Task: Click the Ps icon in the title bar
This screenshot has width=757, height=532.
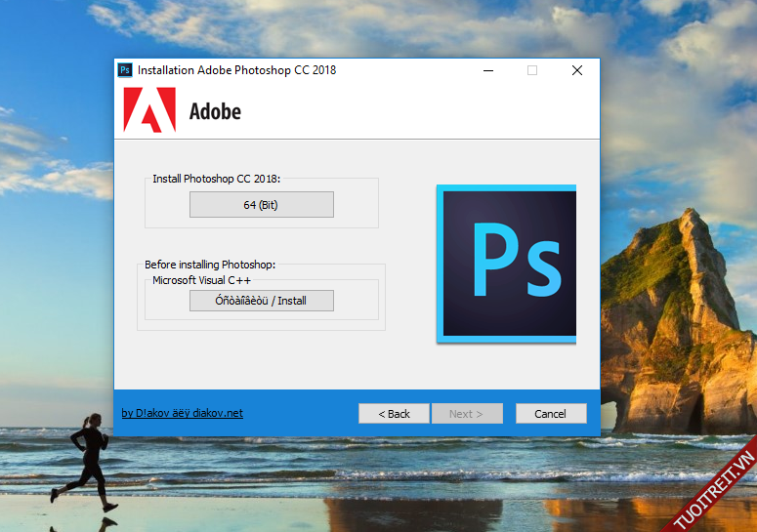Action: pyautogui.click(x=125, y=70)
